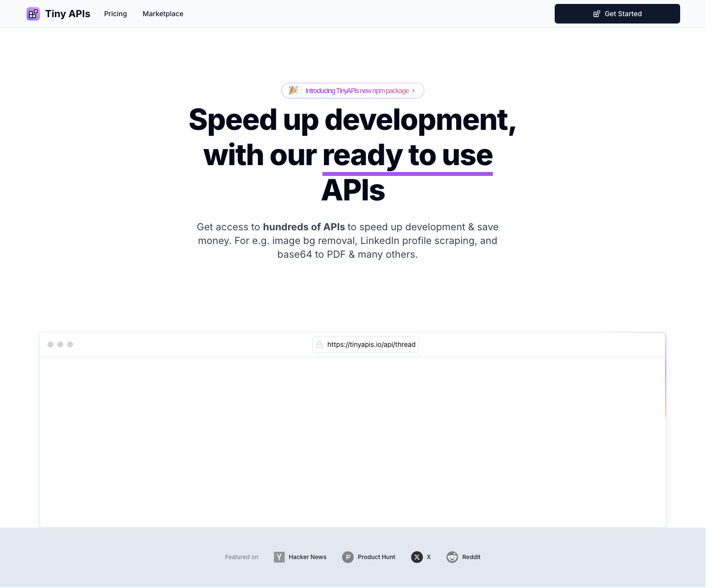The height and width of the screenshot is (588, 712).
Task: Click the Tiny APIs purple logo icon
Action: click(x=33, y=14)
